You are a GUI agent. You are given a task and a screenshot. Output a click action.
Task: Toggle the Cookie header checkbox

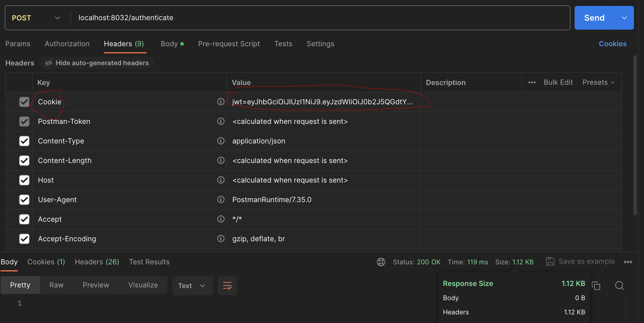pos(24,102)
